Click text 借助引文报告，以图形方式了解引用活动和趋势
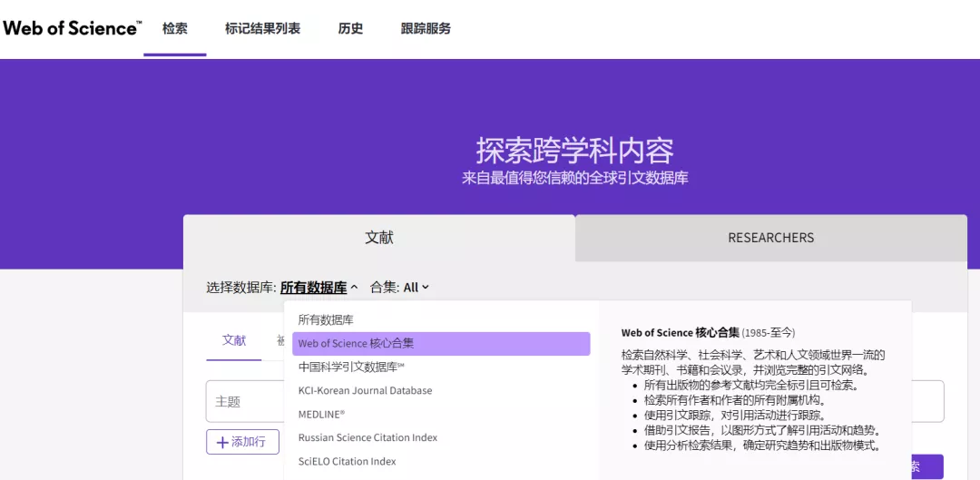This screenshot has height=480, width=980. pyautogui.click(x=763, y=431)
